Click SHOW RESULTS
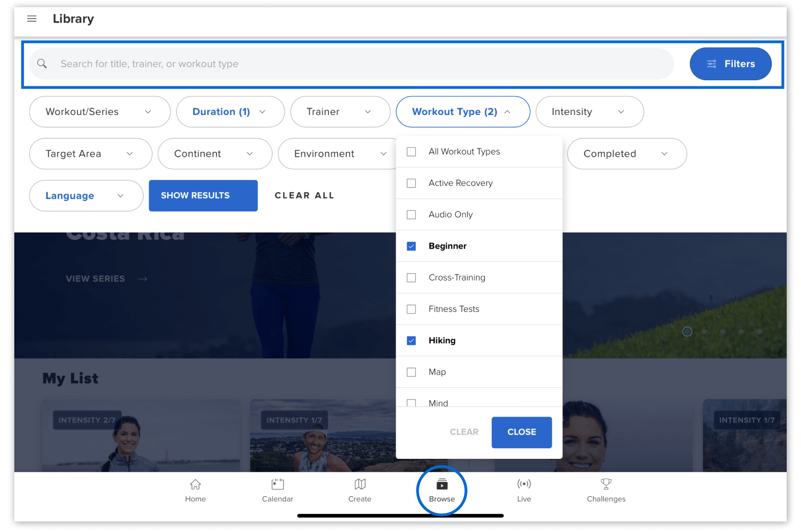Viewport: 801px width, 532px height. click(x=203, y=195)
